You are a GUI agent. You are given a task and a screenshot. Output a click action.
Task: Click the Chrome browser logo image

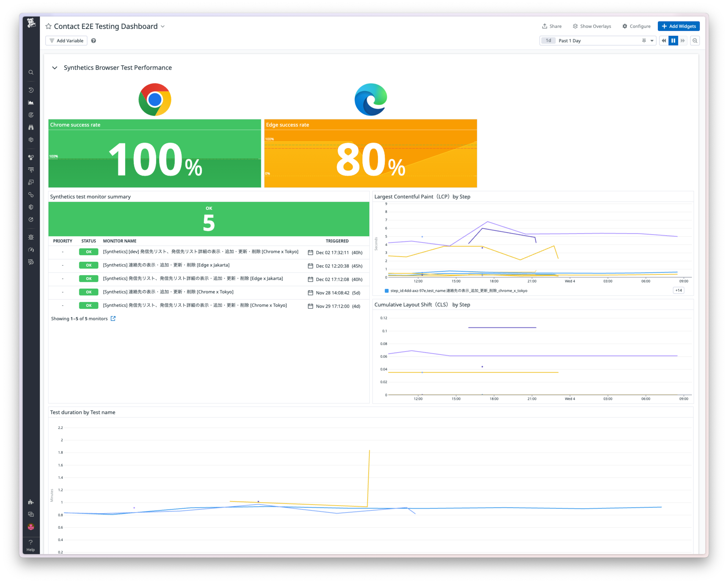pos(155,99)
